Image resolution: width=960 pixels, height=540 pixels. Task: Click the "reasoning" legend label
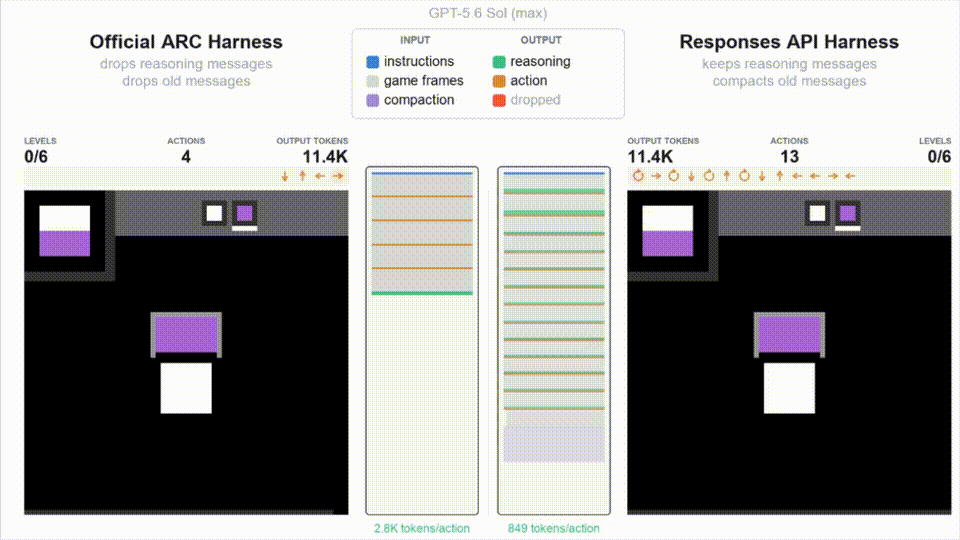coord(540,61)
